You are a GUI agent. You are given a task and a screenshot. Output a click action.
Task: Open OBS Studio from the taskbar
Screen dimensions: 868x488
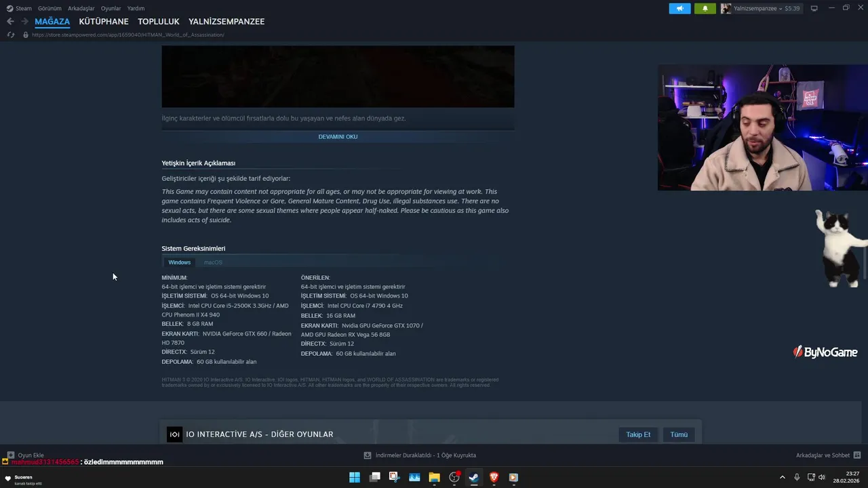click(x=454, y=477)
